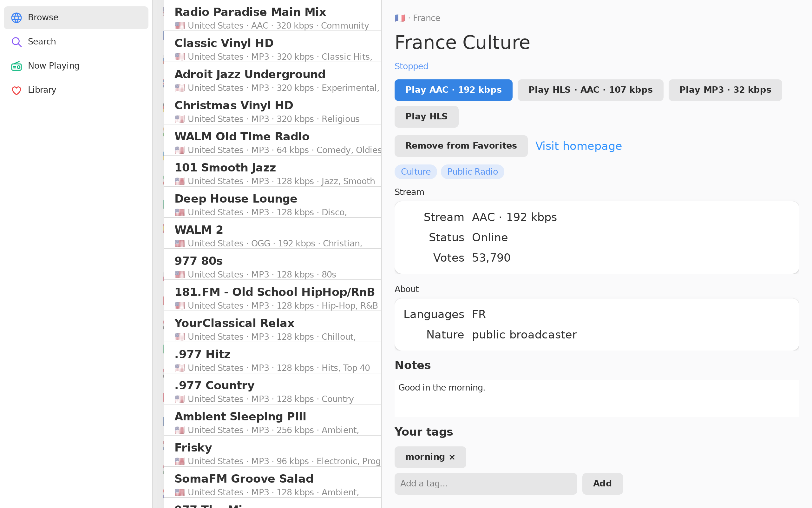The width and height of the screenshot is (812, 508).
Task: Click the Nature value public broadcaster
Action: pos(524,335)
